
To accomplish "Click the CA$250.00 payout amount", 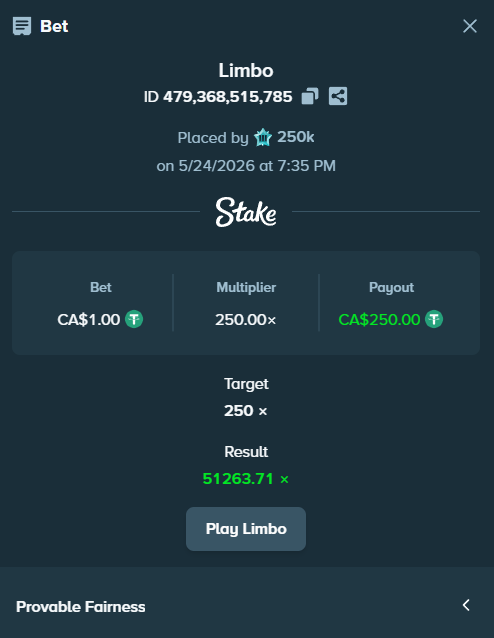I will pos(379,320).
